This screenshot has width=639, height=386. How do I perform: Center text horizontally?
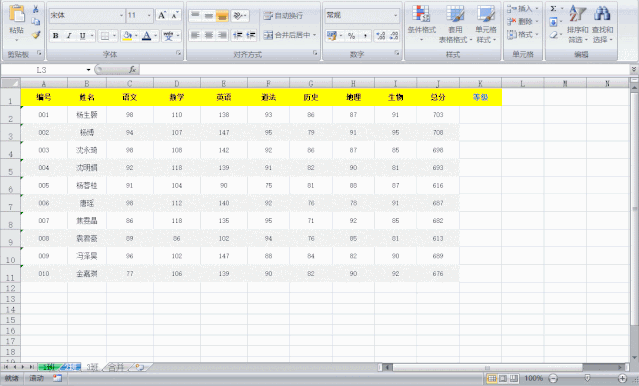tap(209, 35)
